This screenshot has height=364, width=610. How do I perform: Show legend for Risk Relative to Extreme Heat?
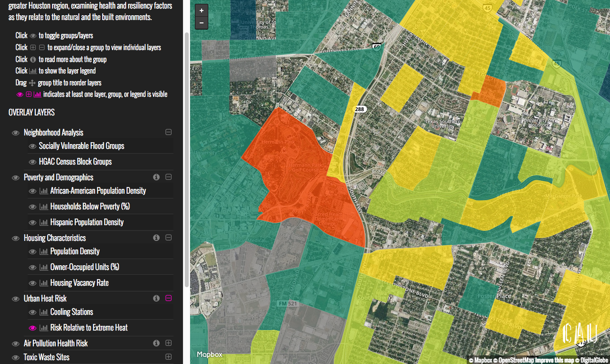point(43,328)
